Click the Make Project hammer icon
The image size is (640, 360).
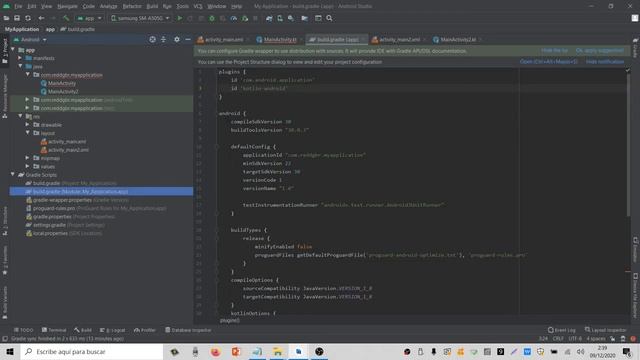tap(66, 18)
